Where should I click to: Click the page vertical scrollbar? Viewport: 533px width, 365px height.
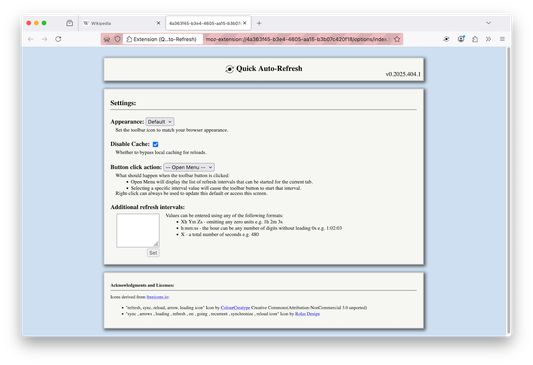tap(509, 190)
